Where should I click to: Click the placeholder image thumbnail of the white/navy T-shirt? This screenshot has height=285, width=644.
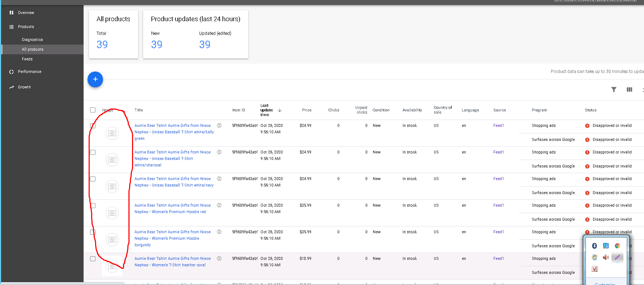coord(112,187)
